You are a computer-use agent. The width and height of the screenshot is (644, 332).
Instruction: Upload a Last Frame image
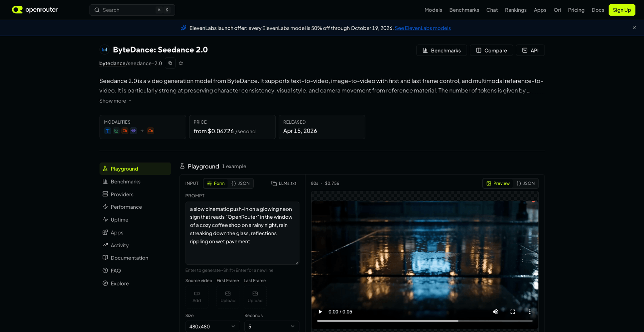point(255,297)
